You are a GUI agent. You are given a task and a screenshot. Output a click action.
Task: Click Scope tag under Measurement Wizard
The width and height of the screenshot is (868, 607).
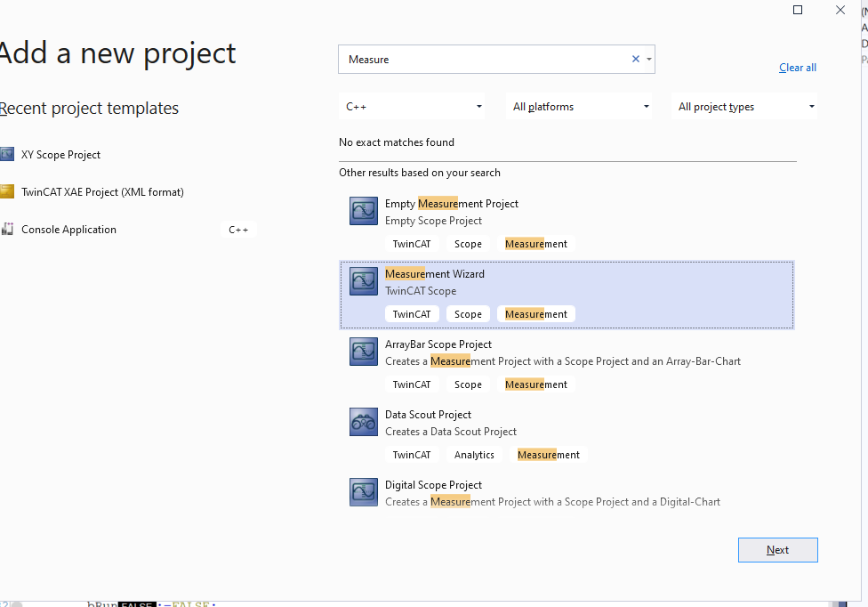pyautogui.click(x=468, y=314)
